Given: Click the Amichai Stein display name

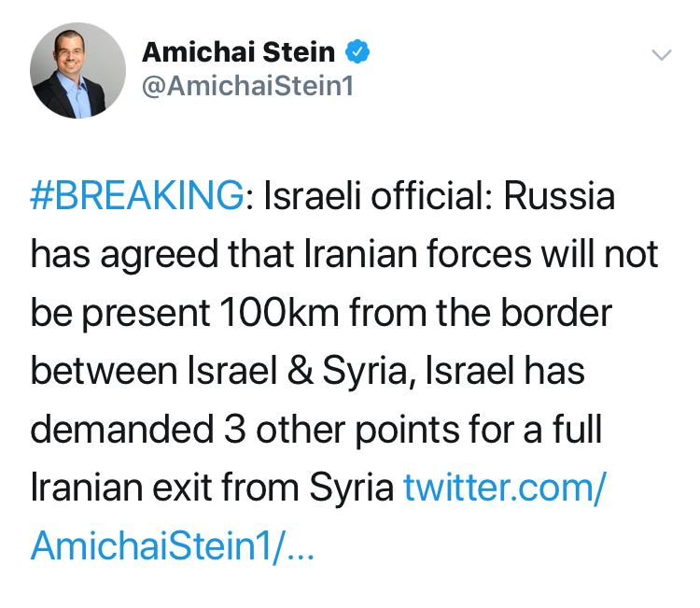Looking at the screenshot, I should 238,52.
